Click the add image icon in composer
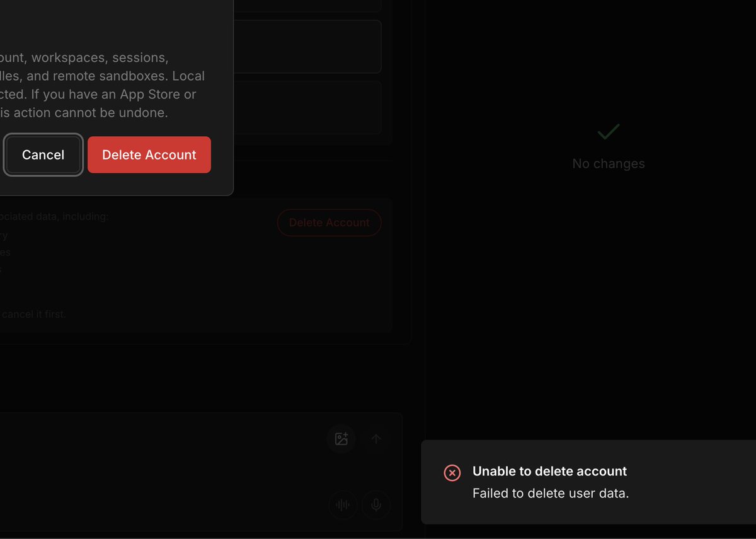The image size is (756, 539). click(x=341, y=439)
